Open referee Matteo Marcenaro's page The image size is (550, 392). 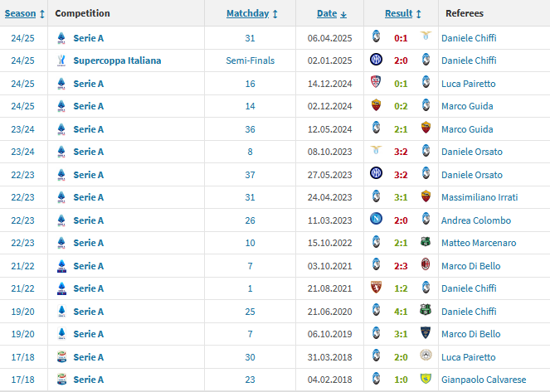click(479, 243)
